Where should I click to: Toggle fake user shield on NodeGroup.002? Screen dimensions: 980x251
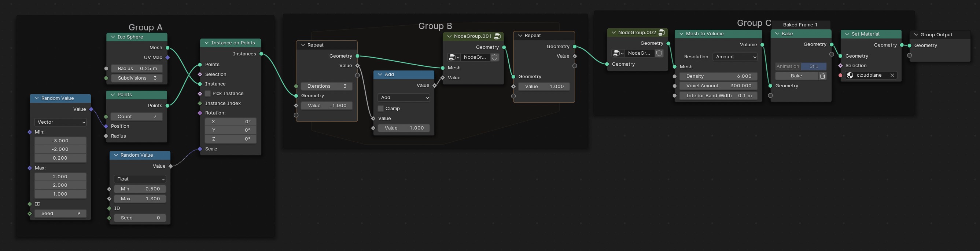tap(659, 53)
